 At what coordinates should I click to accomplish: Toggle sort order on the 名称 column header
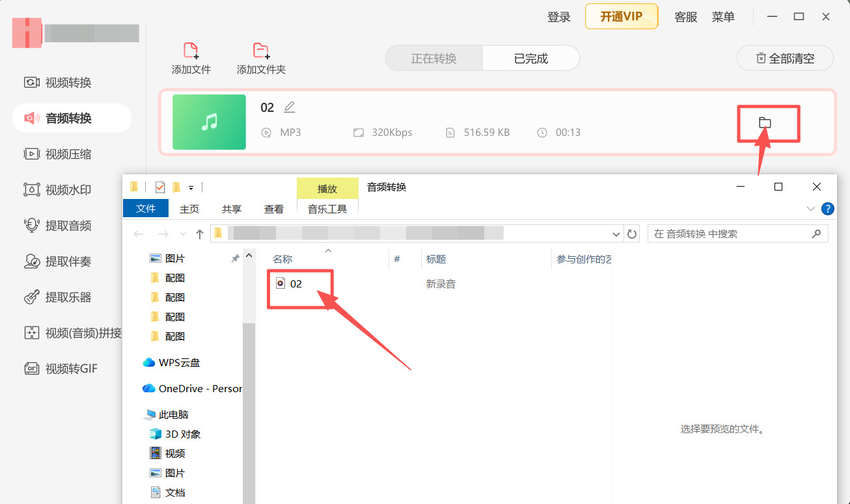click(x=282, y=258)
